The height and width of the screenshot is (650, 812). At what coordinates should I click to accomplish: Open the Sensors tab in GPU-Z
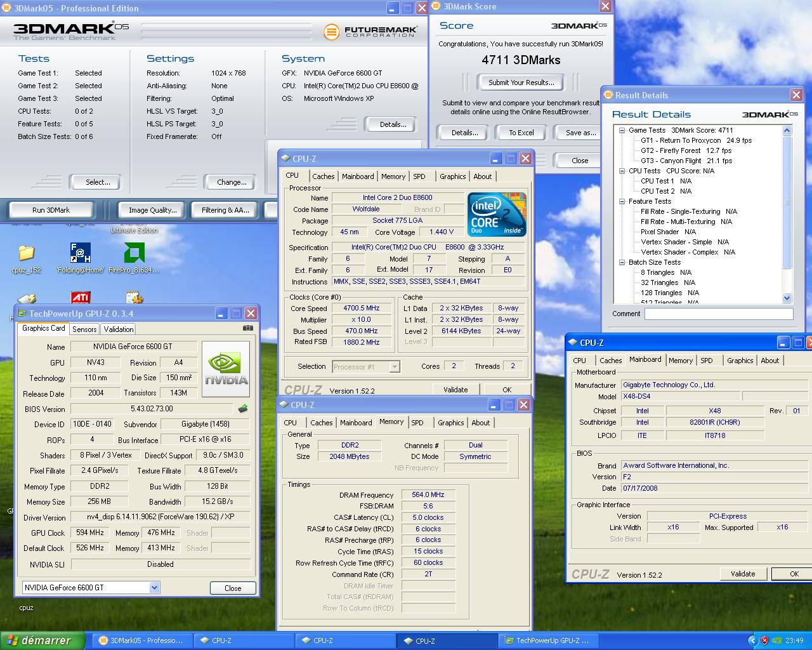click(x=84, y=329)
